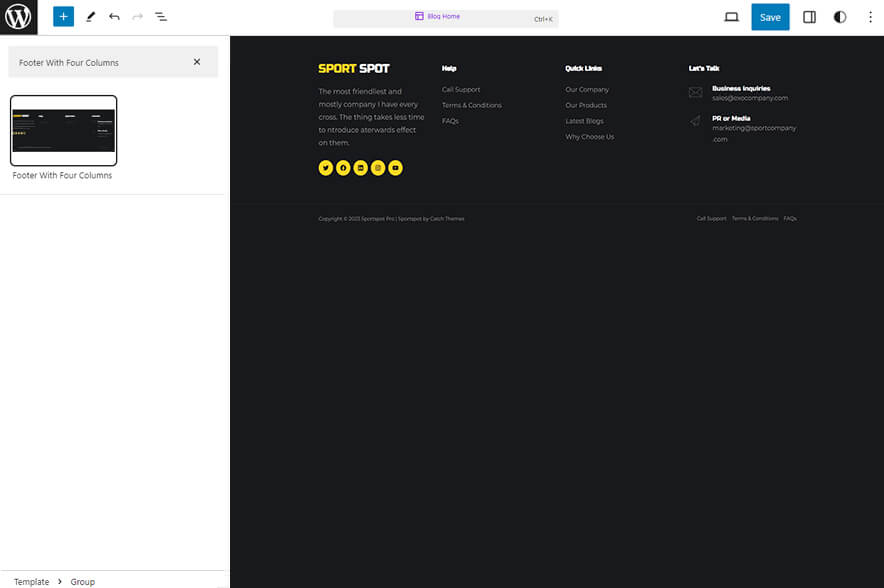
Task: Open the Options menu via three-dot icon
Action: [x=871, y=16]
